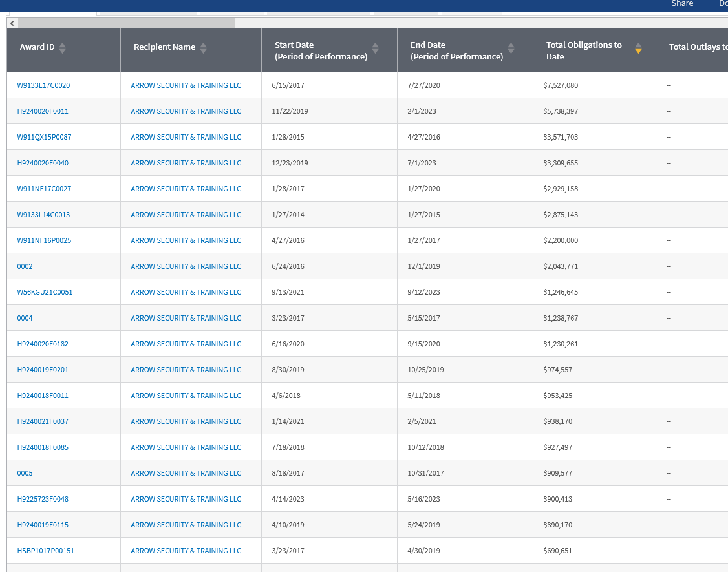728x572 pixels.
Task: Click end date 4/30/2019
Action: 423,551
